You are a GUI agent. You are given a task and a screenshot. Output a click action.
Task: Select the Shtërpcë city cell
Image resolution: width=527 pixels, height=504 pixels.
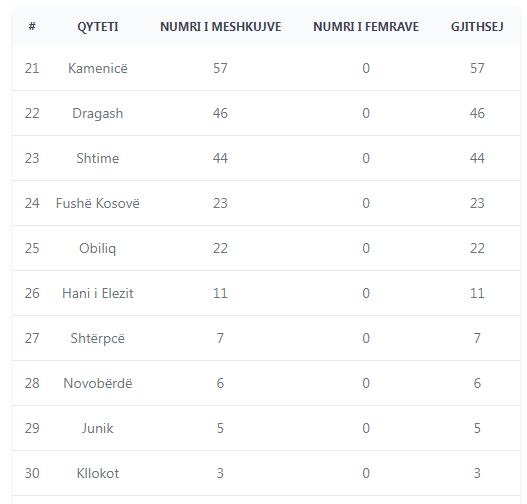coord(97,338)
